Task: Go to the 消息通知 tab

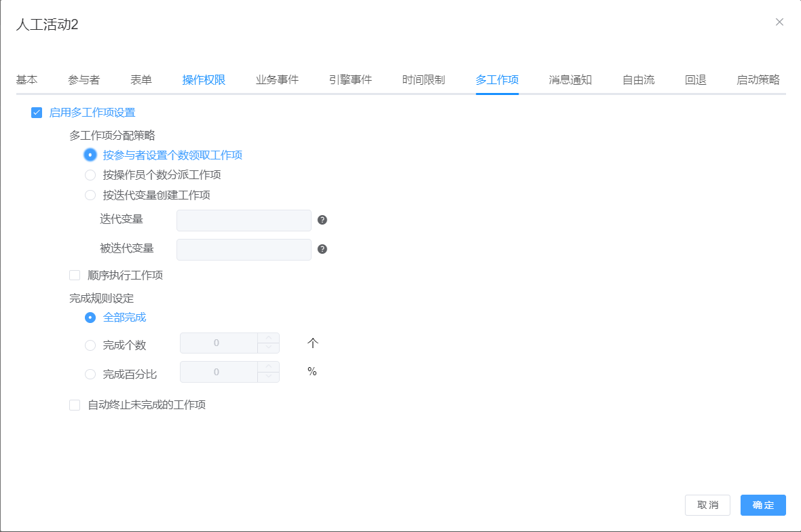Action: click(570, 80)
